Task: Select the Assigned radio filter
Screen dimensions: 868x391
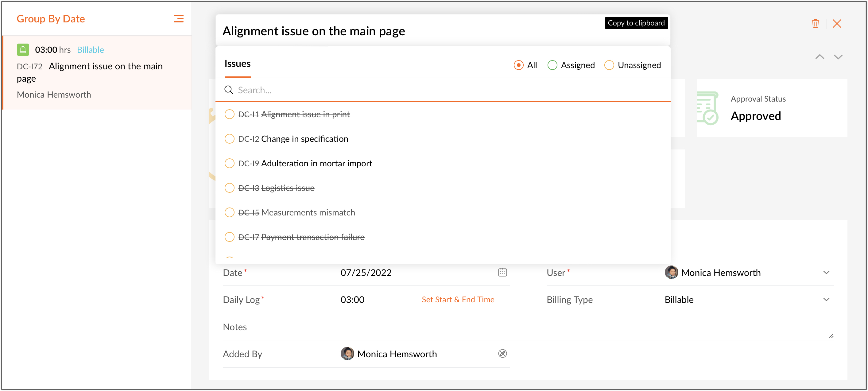Action: tap(552, 65)
